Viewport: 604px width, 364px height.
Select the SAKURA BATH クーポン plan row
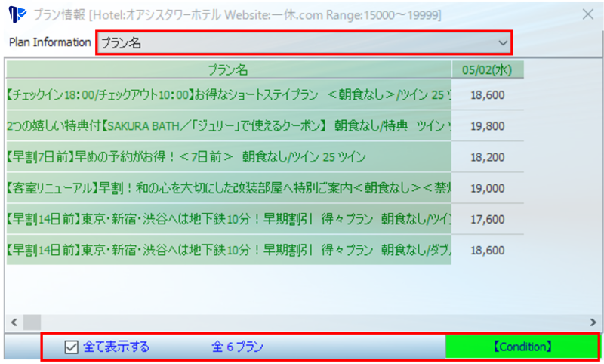pos(228,126)
